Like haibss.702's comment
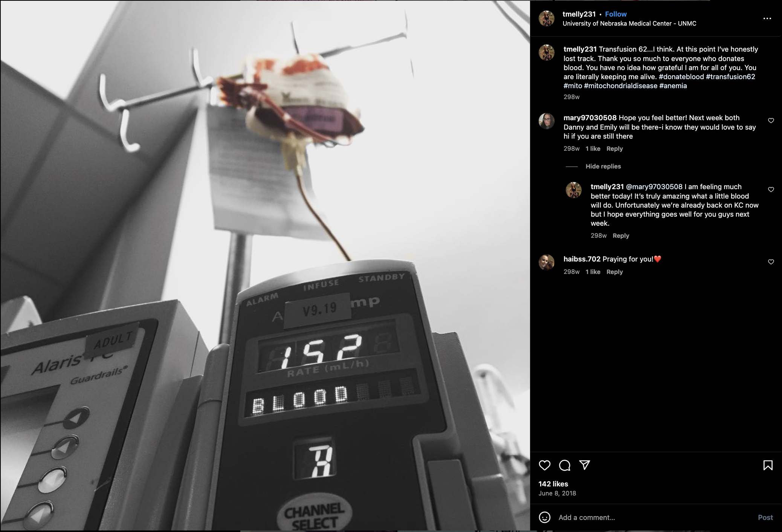 (x=771, y=262)
